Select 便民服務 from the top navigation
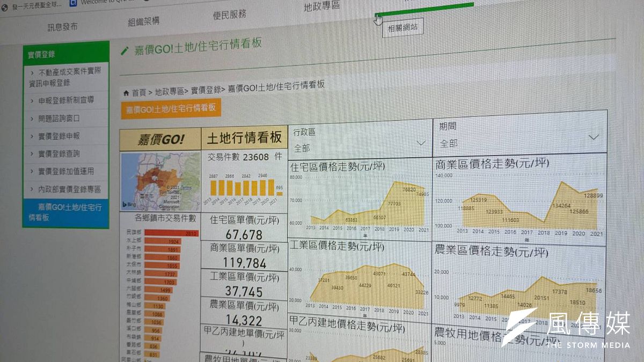 (230, 15)
